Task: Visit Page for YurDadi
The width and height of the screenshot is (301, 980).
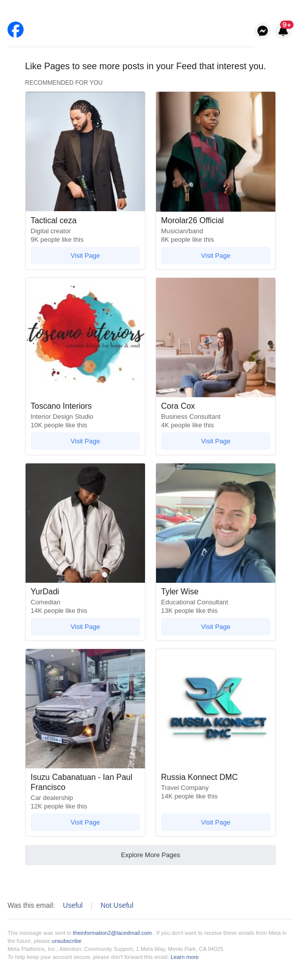Action: (x=85, y=626)
